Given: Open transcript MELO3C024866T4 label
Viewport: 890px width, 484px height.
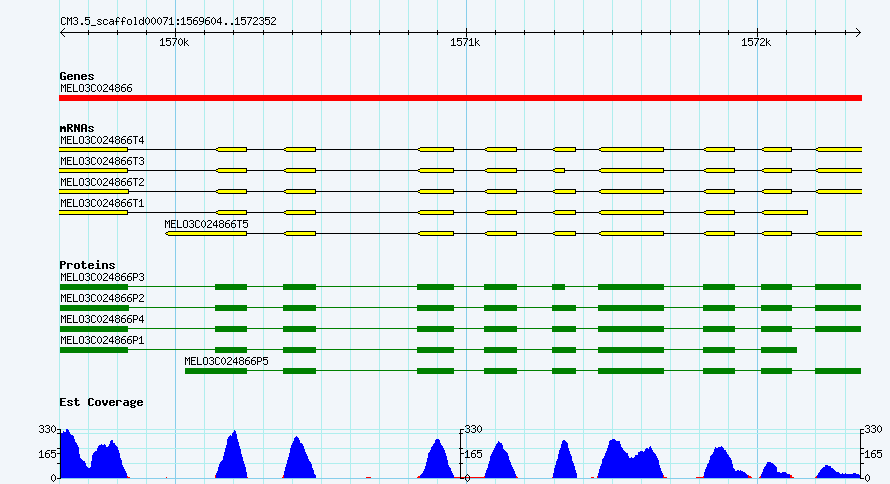Looking at the screenshot, I should coord(102,140).
